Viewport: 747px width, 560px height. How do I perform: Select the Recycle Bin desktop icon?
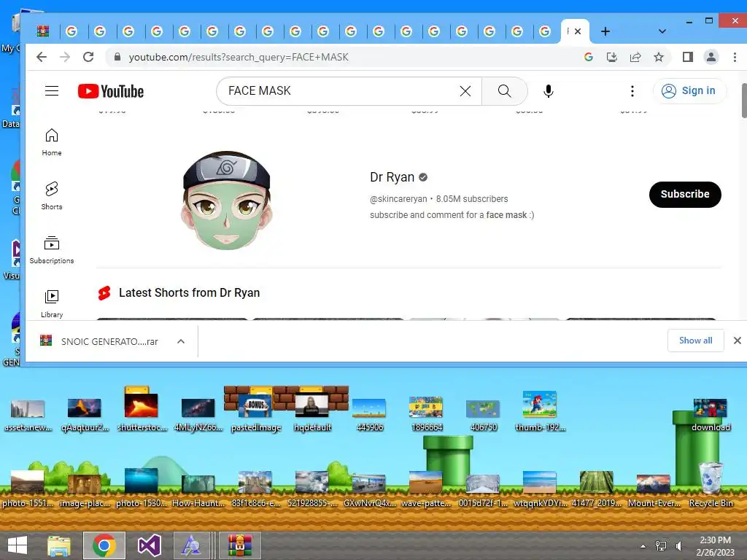coord(711,485)
